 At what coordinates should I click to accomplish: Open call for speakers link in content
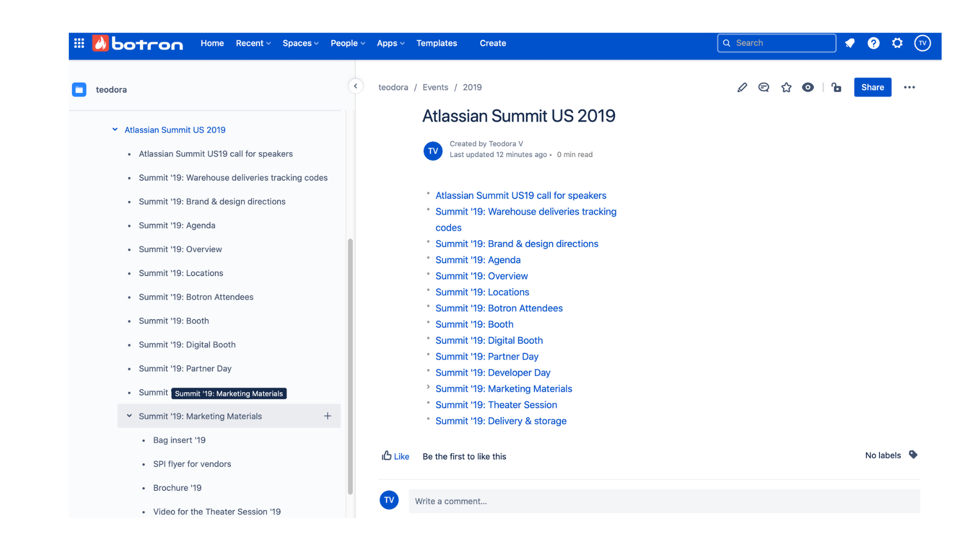click(x=521, y=195)
